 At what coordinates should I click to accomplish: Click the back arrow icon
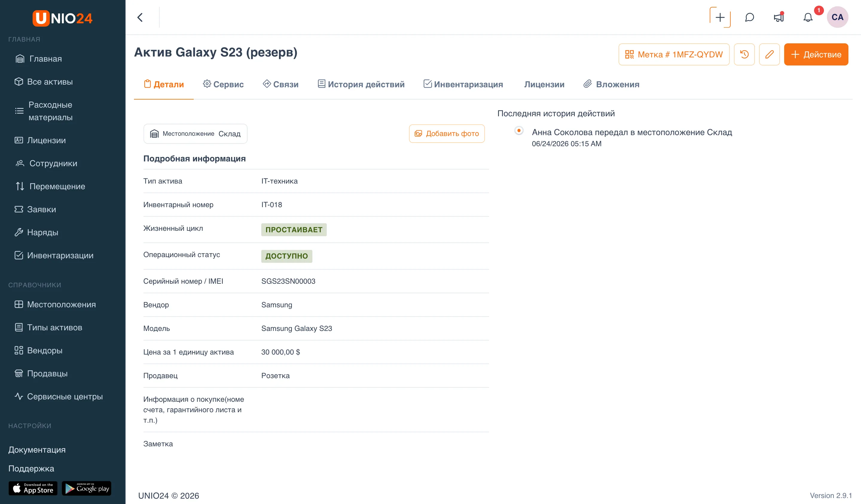click(140, 17)
